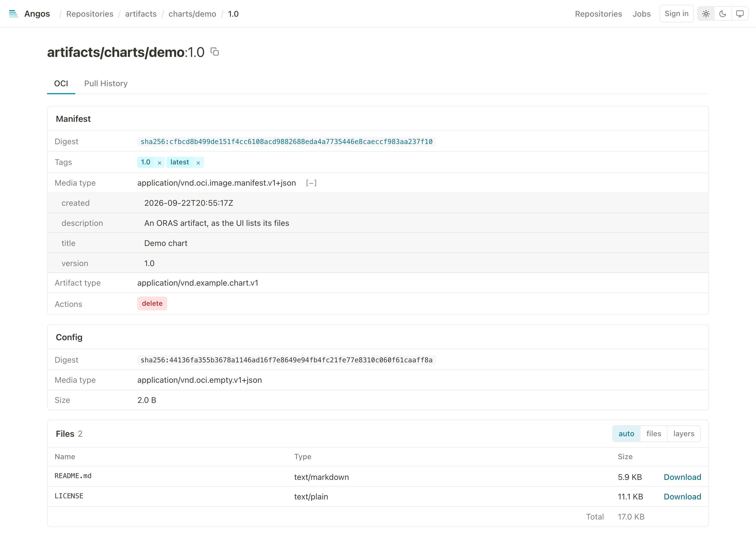Image resolution: width=756 pixels, height=550 pixels.
Task: Click the description annotation text
Action: tap(217, 223)
